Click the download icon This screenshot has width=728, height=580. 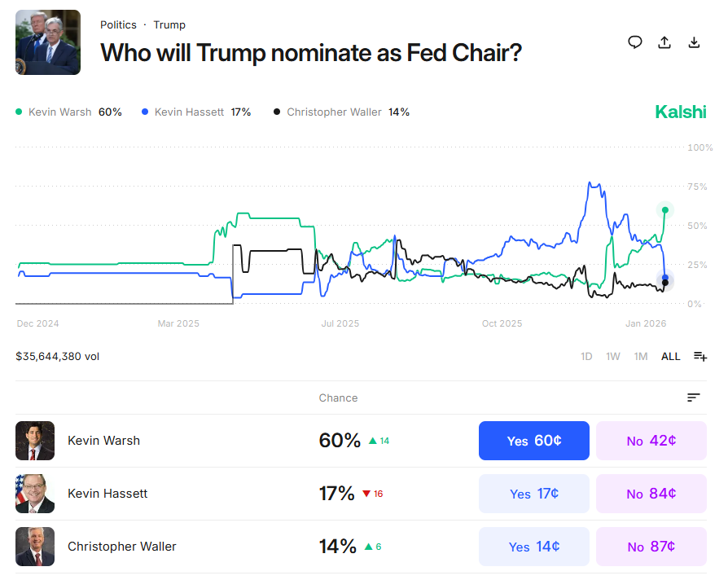[694, 42]
